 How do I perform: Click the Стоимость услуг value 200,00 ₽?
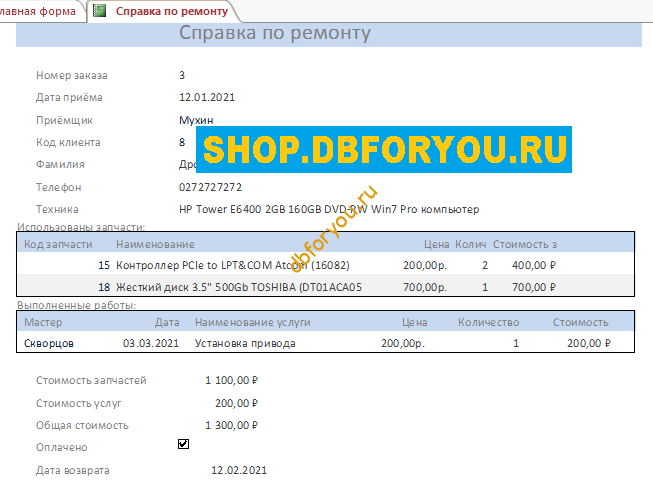[x=237, y=403]
